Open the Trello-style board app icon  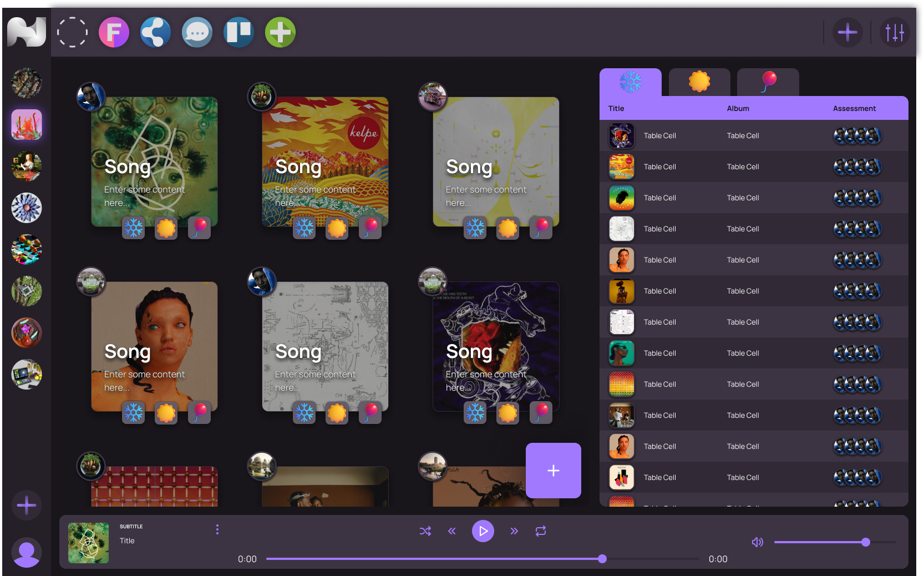tap(238, 32)
